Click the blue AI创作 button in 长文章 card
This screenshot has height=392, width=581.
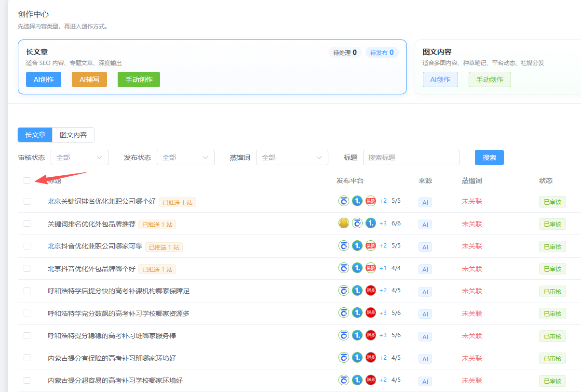[x=43, y=79]
